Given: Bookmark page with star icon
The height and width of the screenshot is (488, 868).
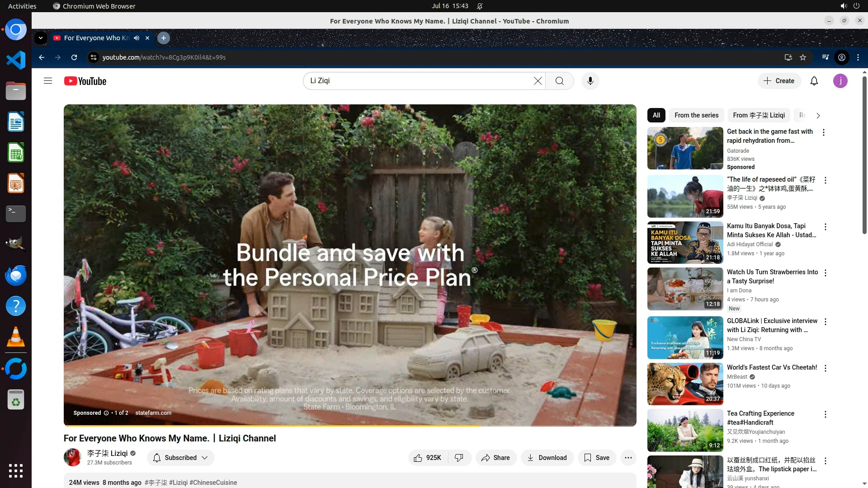Looking at the screenshot, I should click(803, 57).
